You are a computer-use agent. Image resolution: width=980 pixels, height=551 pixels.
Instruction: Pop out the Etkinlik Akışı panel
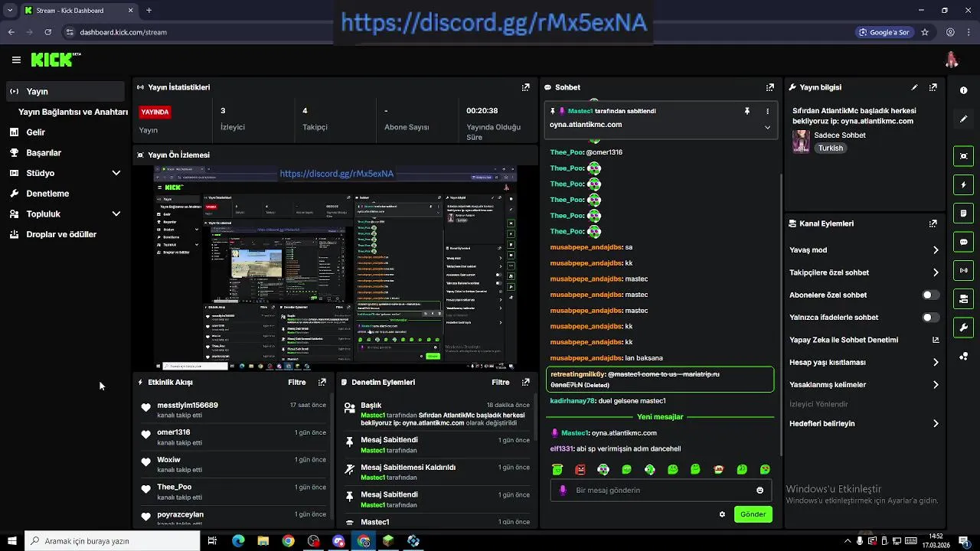tap(322, 382)
